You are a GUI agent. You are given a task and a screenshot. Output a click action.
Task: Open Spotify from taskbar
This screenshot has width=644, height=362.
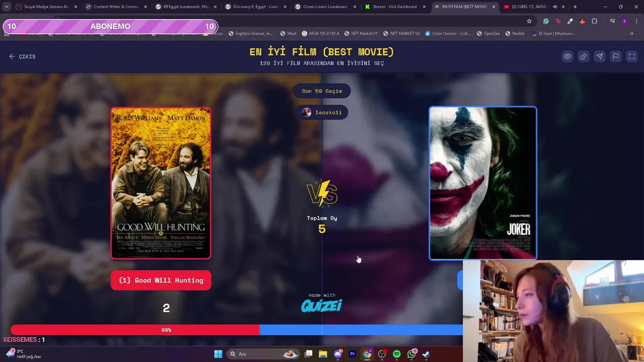coord(396,354)
